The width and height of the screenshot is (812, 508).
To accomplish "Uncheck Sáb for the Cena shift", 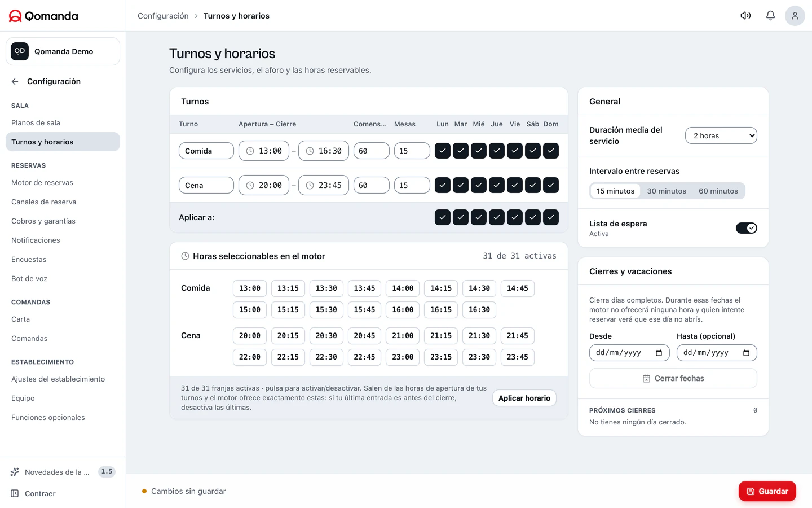I will pos(533,185).
